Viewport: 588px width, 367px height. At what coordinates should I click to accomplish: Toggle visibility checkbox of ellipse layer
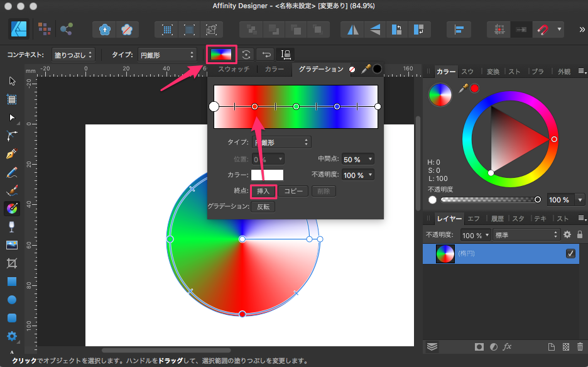(x=570, y=254)
